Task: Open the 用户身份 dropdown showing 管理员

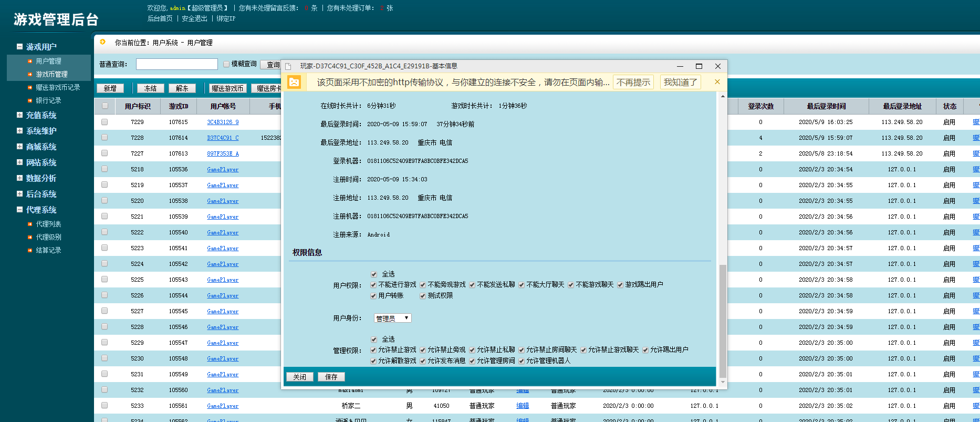Action: coord(392,318)
